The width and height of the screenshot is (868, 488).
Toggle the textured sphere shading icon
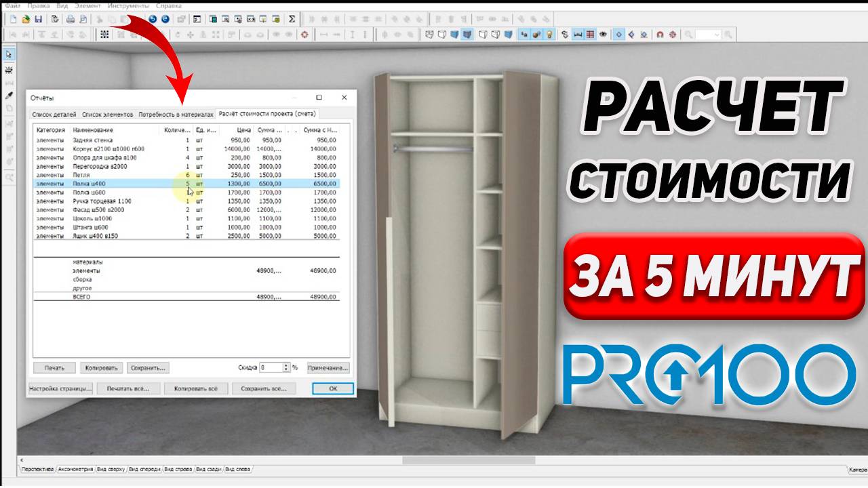coord(536,34)
